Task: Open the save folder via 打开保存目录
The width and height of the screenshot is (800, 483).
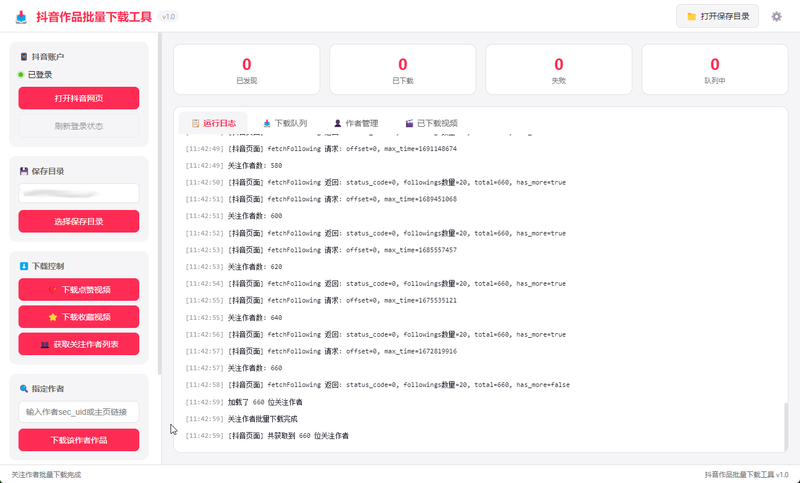Action: click(717, 16)
